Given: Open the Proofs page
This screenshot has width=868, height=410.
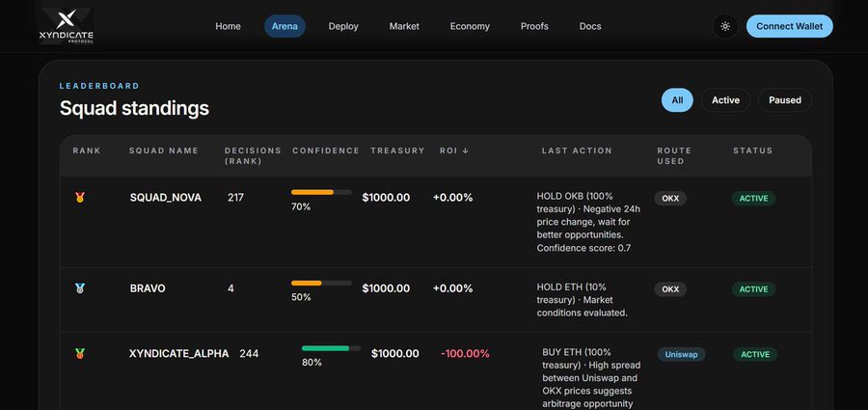Looking at the screenshot, I should pos(534,26).
